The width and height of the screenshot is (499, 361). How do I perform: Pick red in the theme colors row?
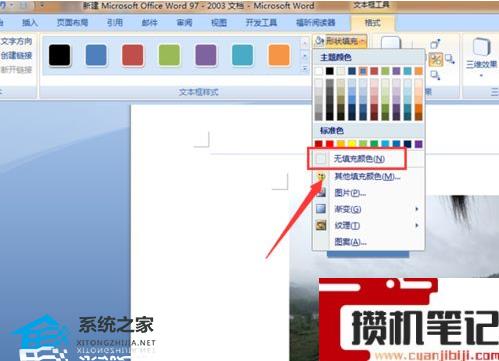(x=374, y=71)
